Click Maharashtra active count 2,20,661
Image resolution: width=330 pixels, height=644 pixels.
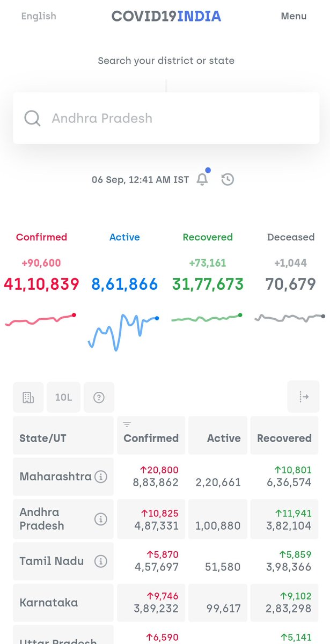pos(218,482)
